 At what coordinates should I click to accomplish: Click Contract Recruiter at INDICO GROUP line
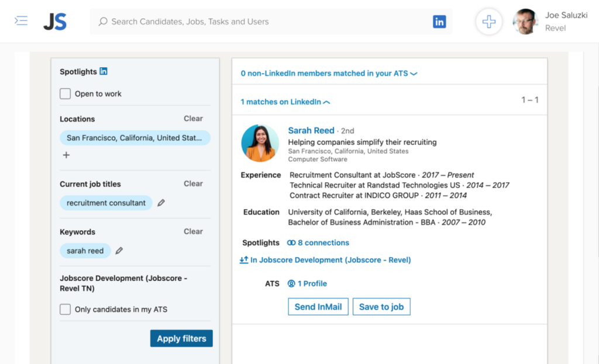378,195
